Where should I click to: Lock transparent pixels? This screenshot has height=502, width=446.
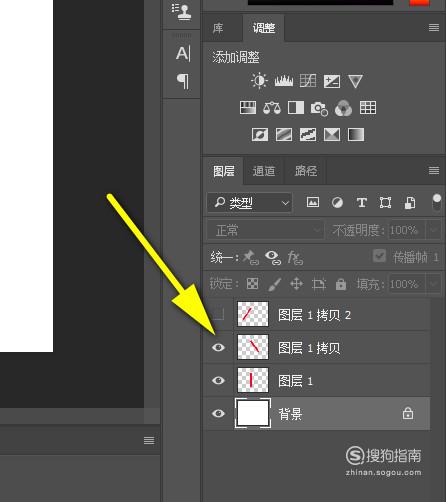click(252, 284)
